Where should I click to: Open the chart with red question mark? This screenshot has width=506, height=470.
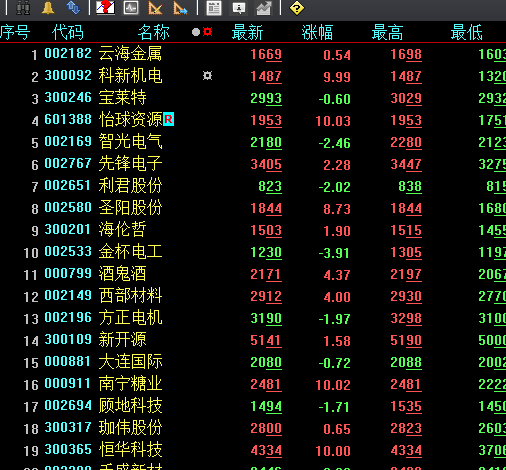[105, 8]
